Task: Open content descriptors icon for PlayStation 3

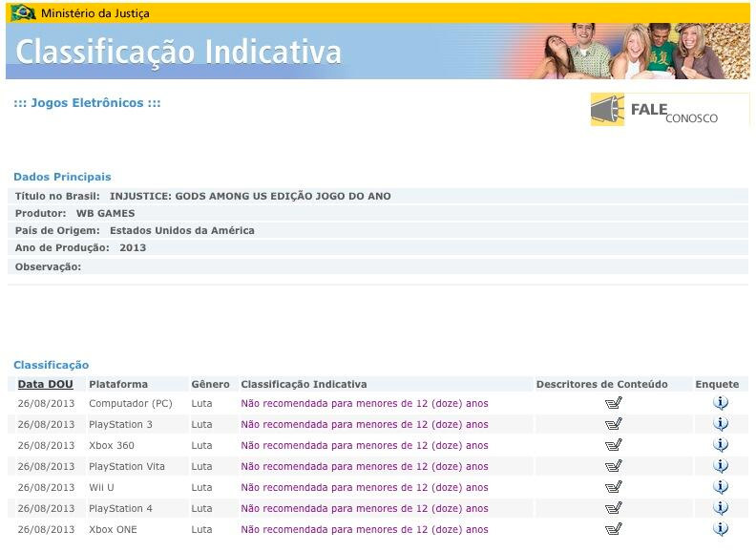Action: pyautogui.click(x=614, y=424)
